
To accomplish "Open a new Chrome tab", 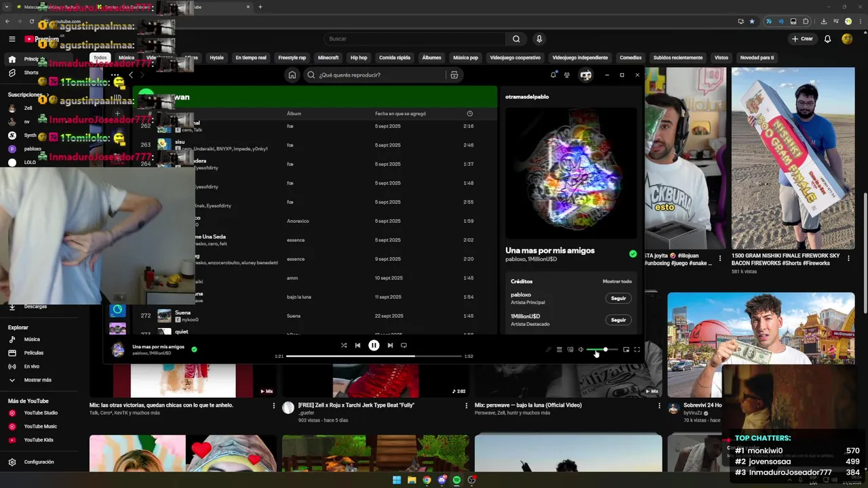I will (260, 7).
